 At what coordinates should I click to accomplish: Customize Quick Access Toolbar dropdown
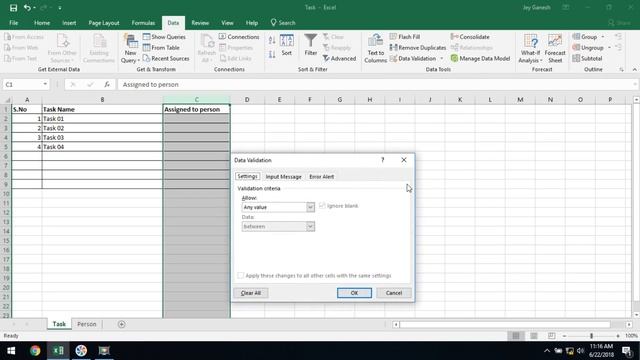click(60, 8)
